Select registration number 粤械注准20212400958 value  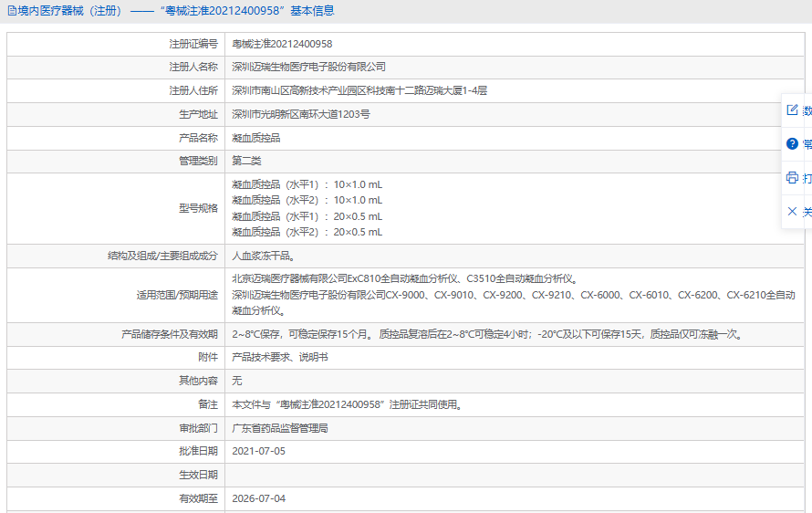click(x=282, y=44)
